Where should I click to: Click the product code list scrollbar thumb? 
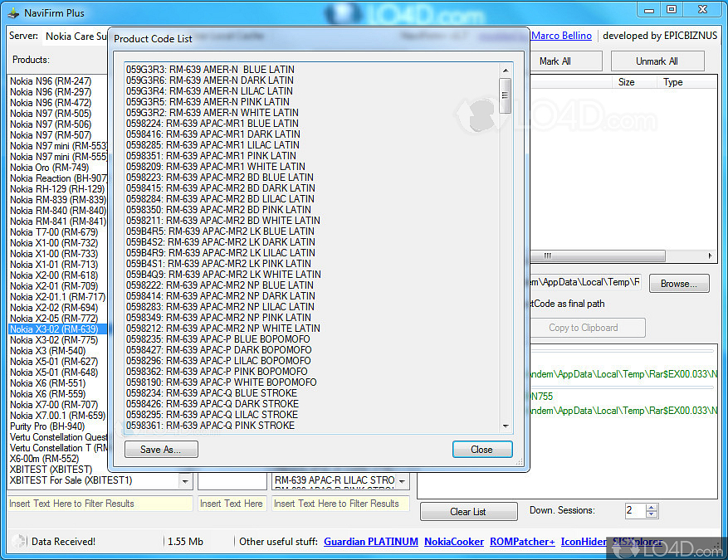click(506, 95)
